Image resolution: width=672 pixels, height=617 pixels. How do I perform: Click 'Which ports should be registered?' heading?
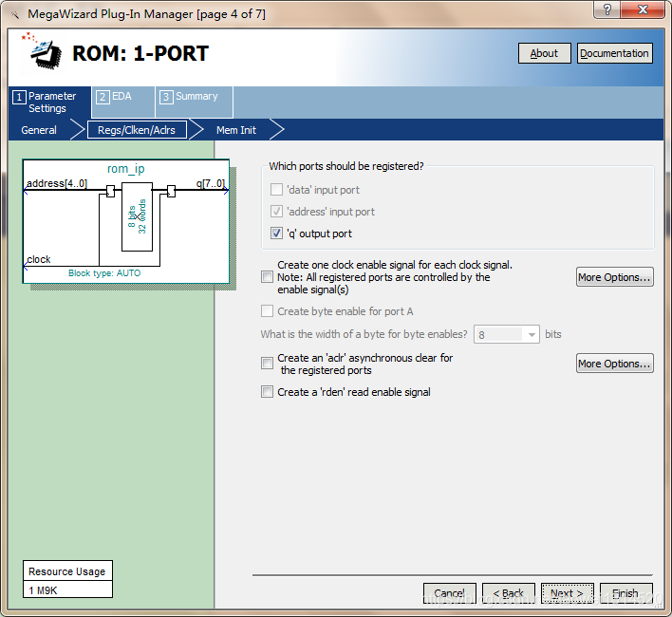(346, 166)
